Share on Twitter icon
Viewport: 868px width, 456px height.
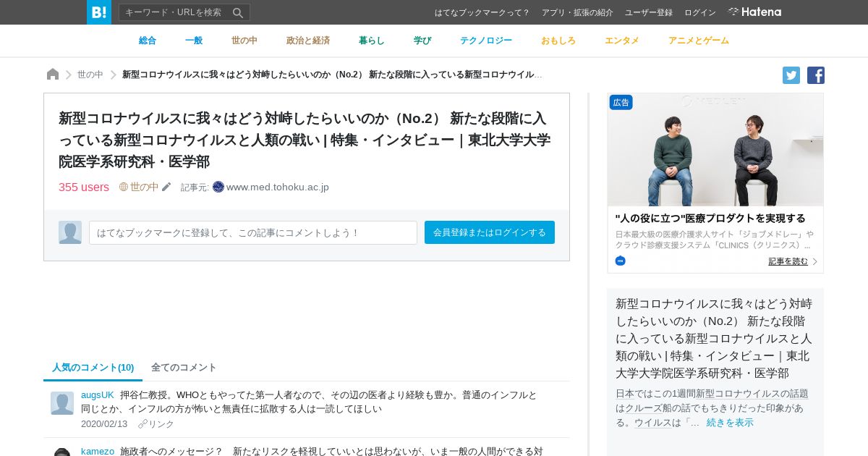(x=791, y=75)
